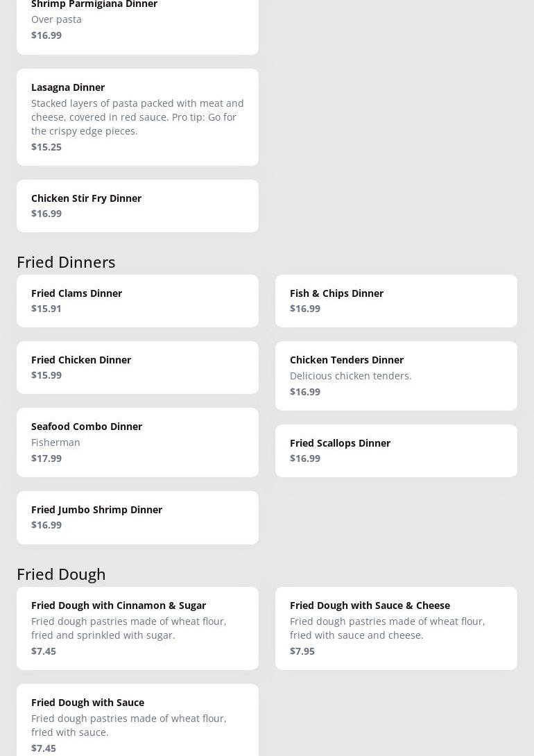Click the Fried Dinners section heading

pyautogui.click(x=66, y=261)
